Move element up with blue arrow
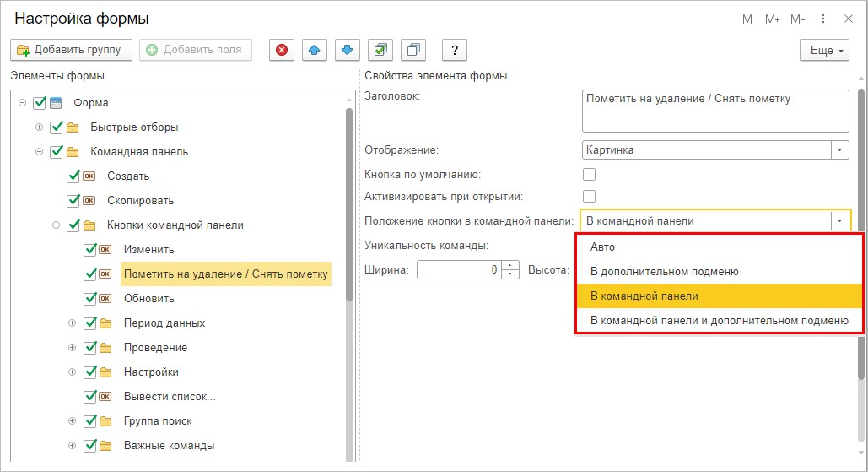The height and width of the screenshot is (472, 868). click(x=315, y=50)
